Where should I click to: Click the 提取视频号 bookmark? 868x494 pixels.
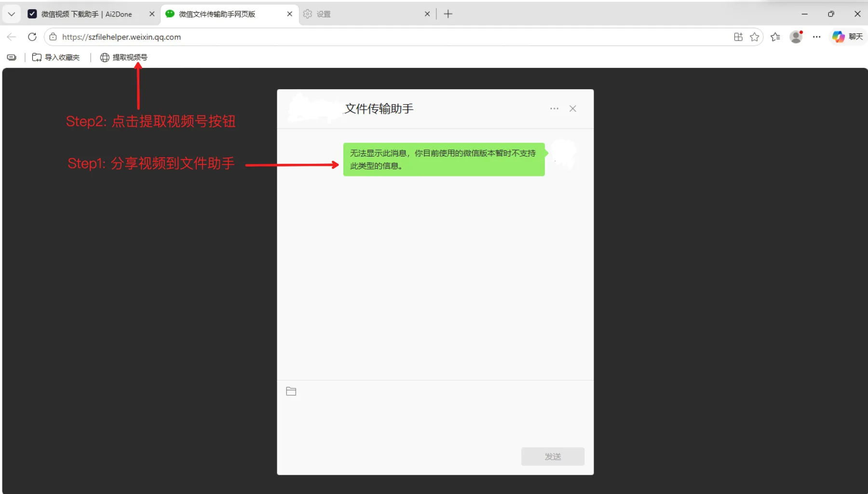click(124, 57)
